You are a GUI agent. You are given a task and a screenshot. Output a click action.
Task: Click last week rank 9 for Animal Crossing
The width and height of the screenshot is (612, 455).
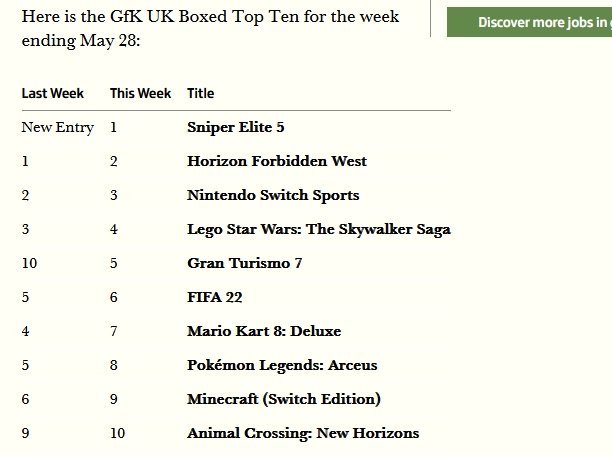(25, 434)
